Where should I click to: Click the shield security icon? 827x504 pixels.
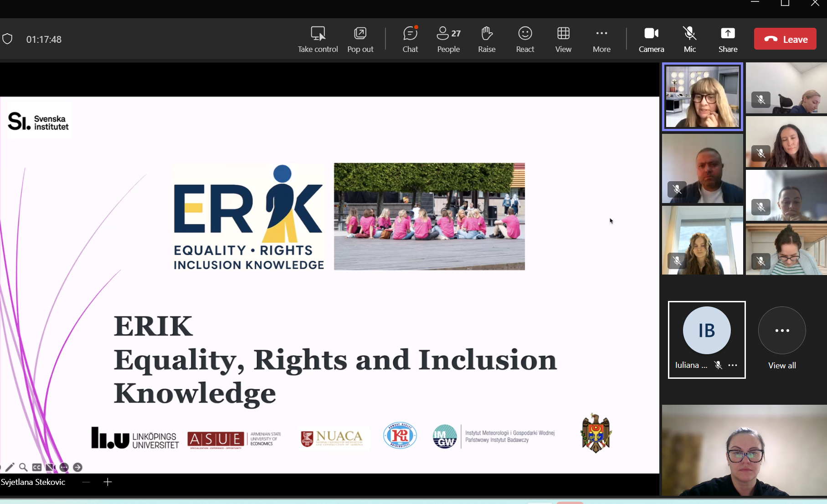pyautogui.click(x=7, y=39)
